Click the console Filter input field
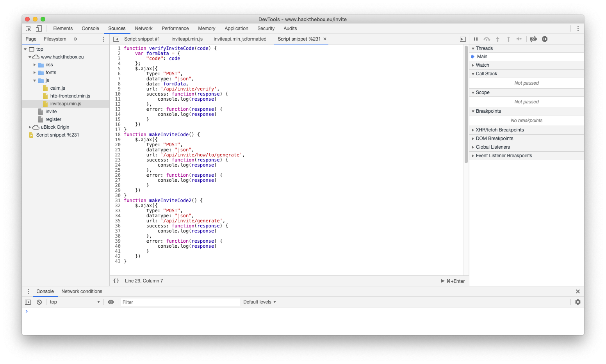This screenshot has height=364, width=606. (180, 302)
